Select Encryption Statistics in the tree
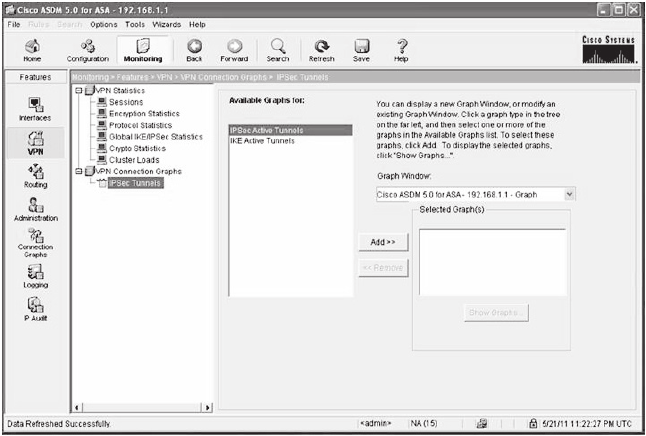Viewport: 646px width, 436px height. 144,114
